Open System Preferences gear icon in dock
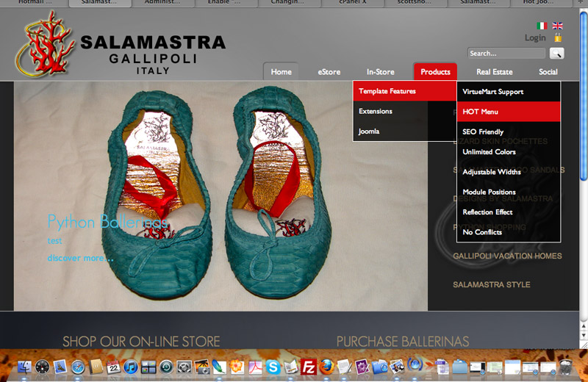 click(184, 367)
